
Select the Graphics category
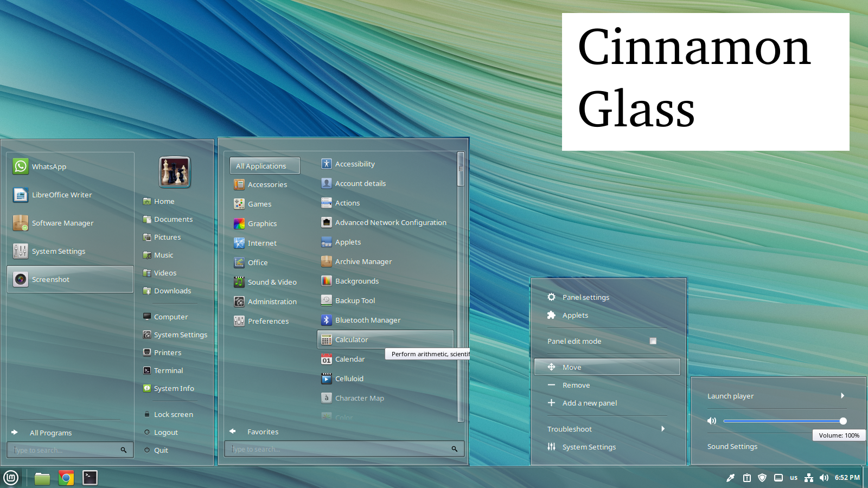click(262, 223)
